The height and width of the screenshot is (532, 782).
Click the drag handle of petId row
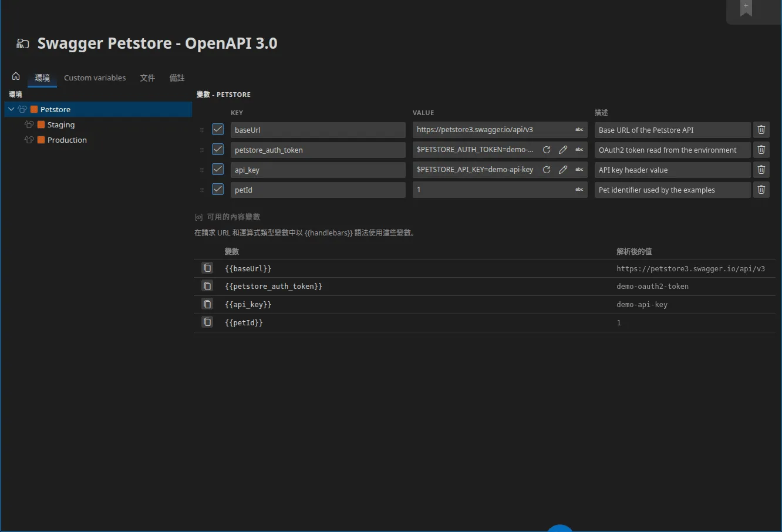[202, 190]
